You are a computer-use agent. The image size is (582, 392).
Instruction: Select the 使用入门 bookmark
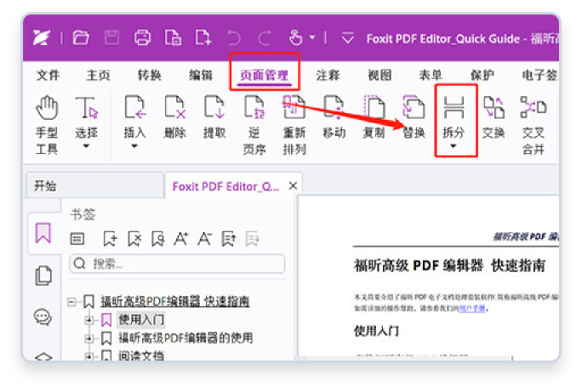pos(141,320)
